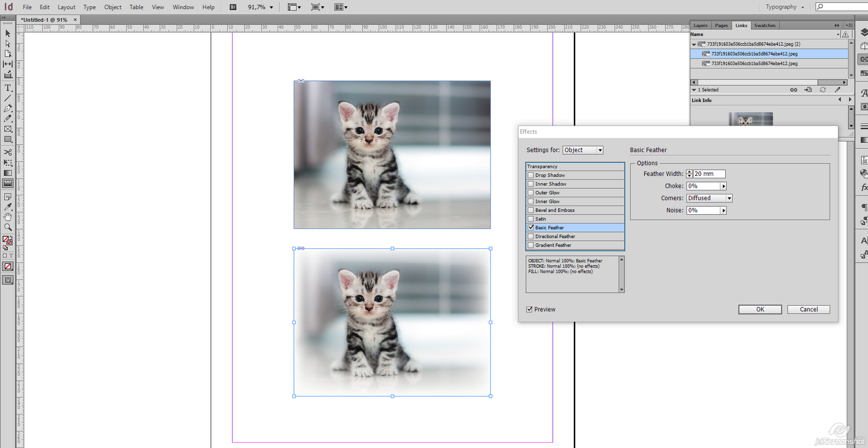The width and height of the screenshot is (868, 448).
Task: Click the Apply None swatch button
Action: coord(8,266)
